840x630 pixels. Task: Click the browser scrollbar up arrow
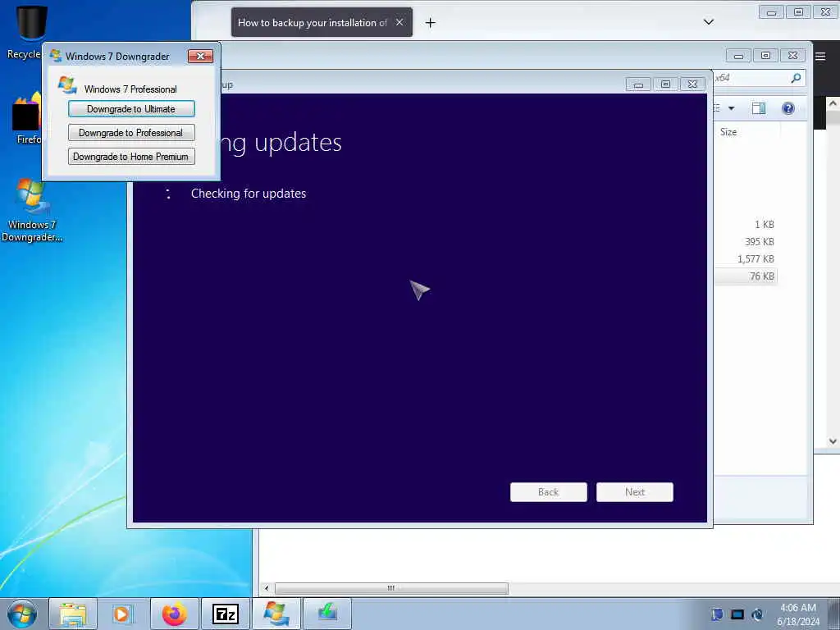point(833,103)
